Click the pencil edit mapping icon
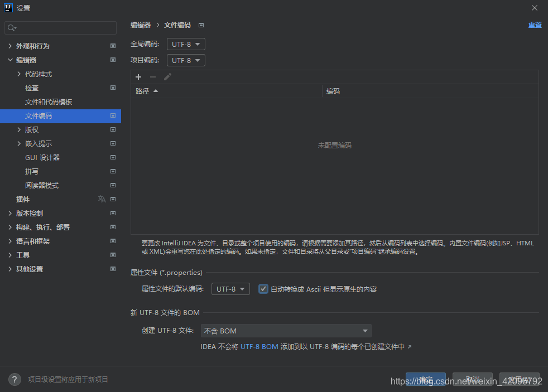Screen dimensions: 548x392 pyautogui.click(x=167, y=77)
